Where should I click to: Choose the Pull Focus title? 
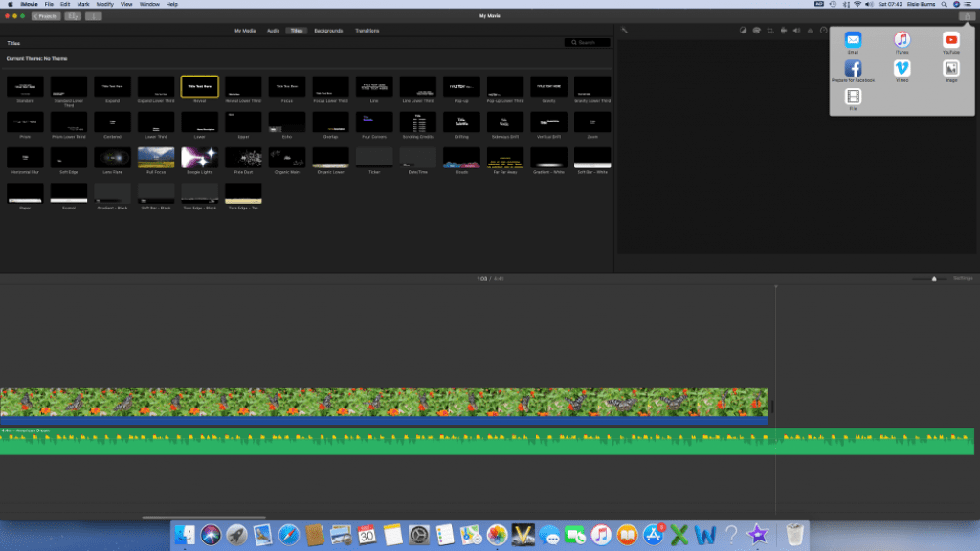[156, 158]
